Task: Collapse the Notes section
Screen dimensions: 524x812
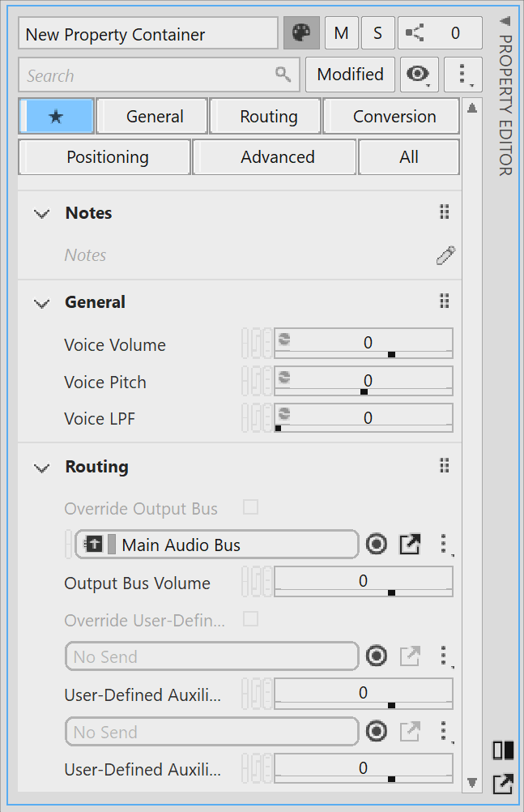Action: pyautogui.click(x=41, y=214)
